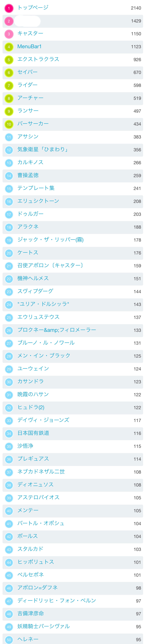This screenshot has width=147, height=644.
Task: Click the pink rank 1 badge
Action: coord(9,8)
